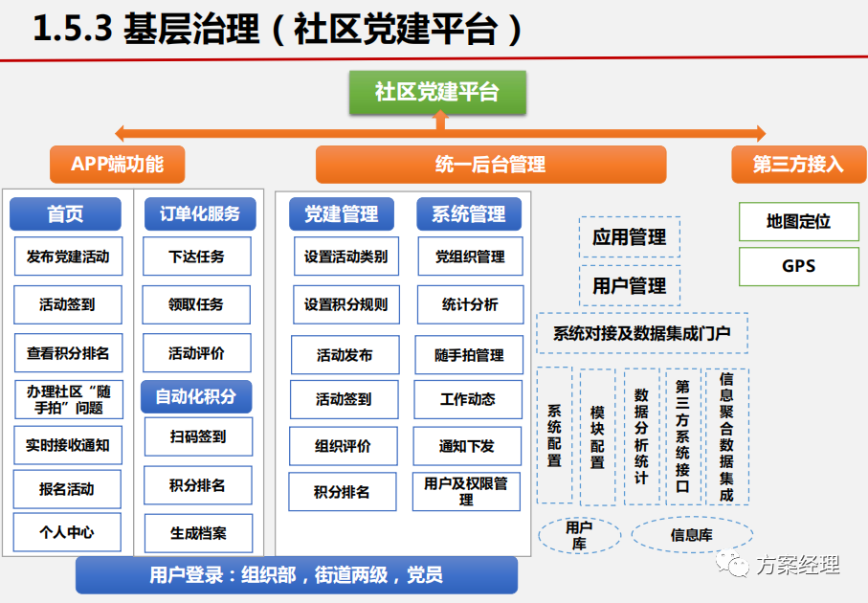868x603 pixels.
Task: Select the GPS box
Action: coord(798,267)
